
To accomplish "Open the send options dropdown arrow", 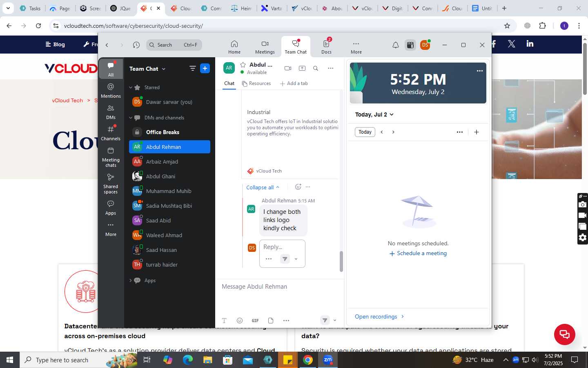I will [335, 321].
